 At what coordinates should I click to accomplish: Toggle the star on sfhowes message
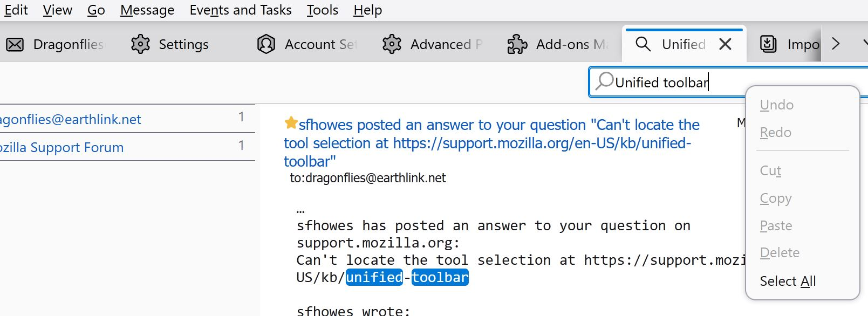click(x=291, y=123)
